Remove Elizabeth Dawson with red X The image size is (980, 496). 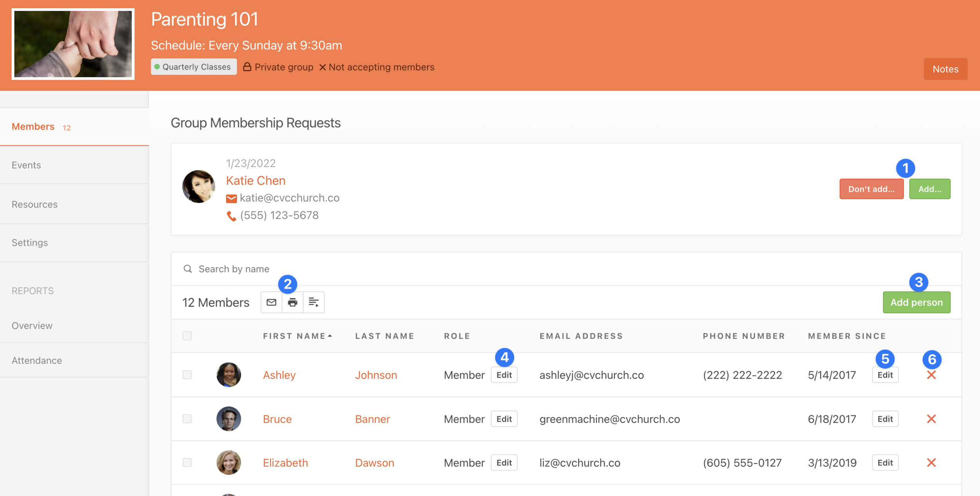931,463
